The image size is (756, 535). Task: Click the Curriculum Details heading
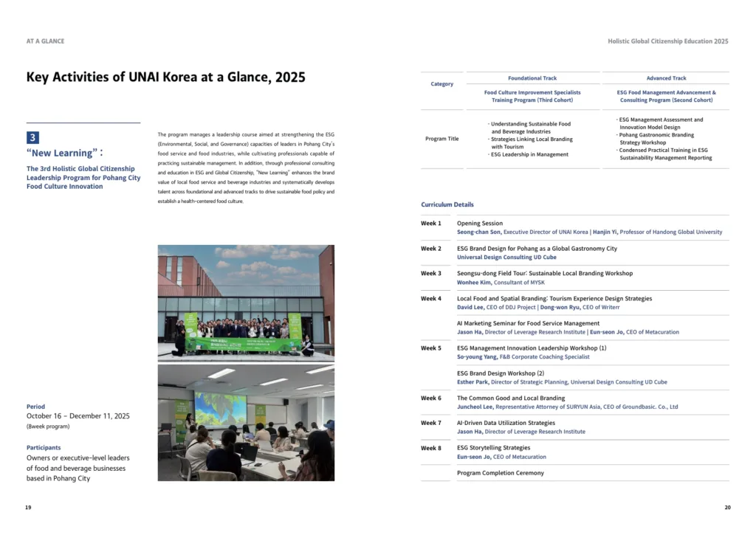click(447, 204)
